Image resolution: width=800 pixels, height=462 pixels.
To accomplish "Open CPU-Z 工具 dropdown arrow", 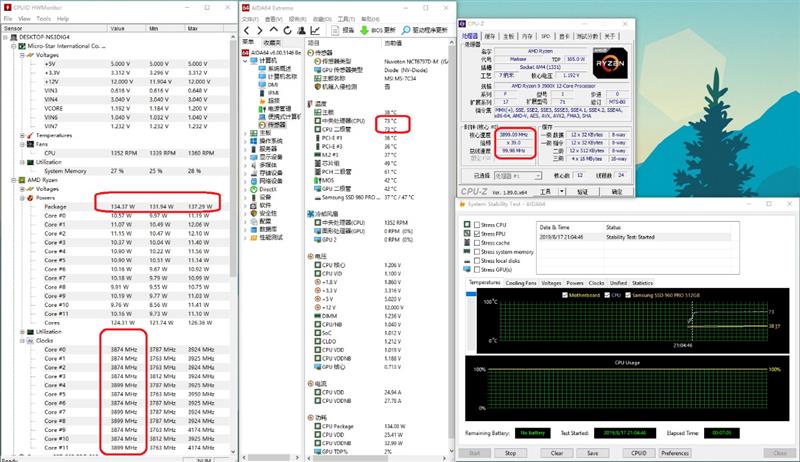I will [562, 191].
